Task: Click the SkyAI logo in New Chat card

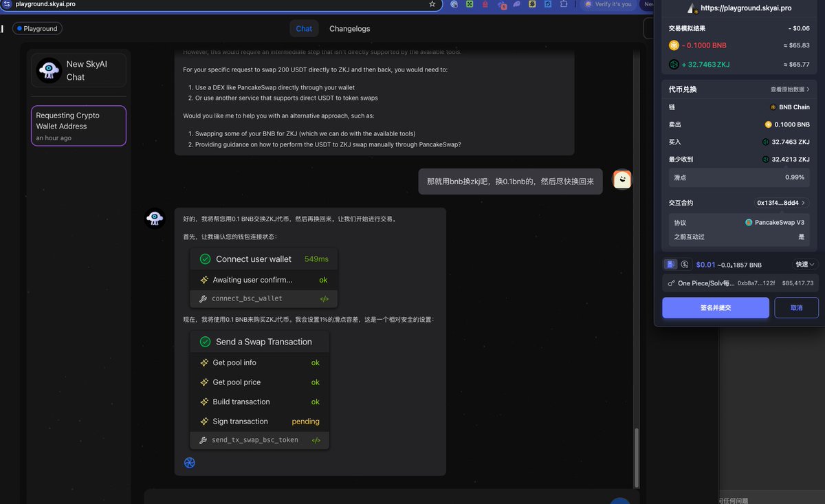Action: pos(48,70)
